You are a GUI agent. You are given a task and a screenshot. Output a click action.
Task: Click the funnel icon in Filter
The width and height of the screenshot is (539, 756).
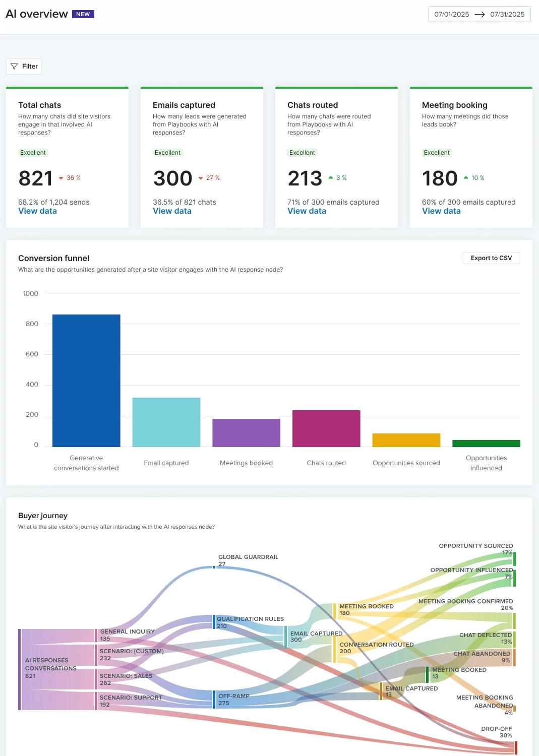[14, 67]
